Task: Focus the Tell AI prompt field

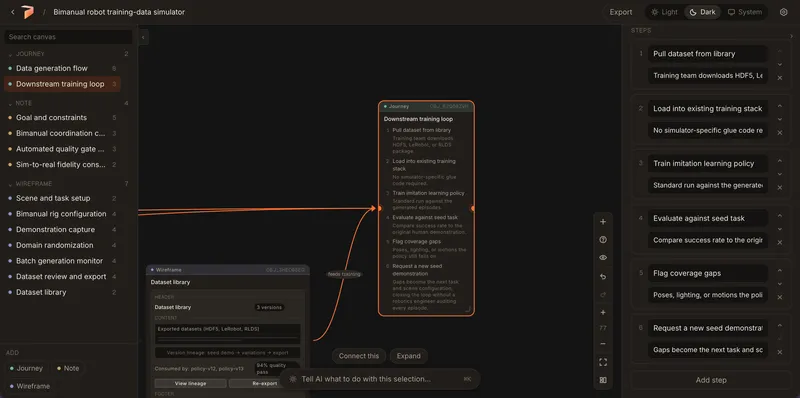Action: click(x=366, y=379)
